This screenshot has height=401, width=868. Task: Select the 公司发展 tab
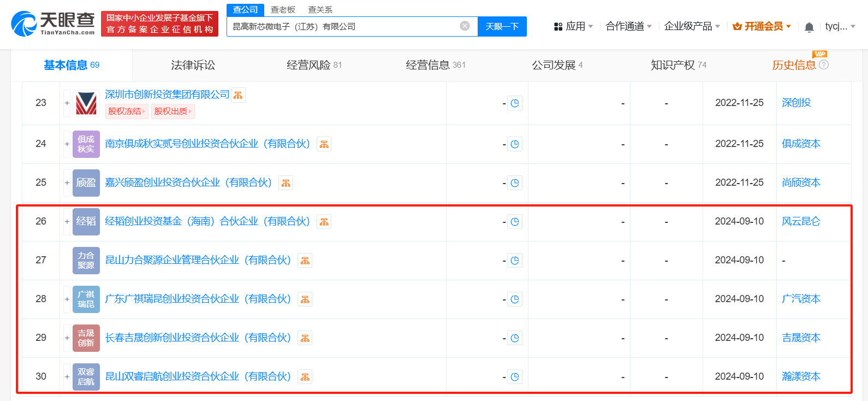tap(557, 65)
